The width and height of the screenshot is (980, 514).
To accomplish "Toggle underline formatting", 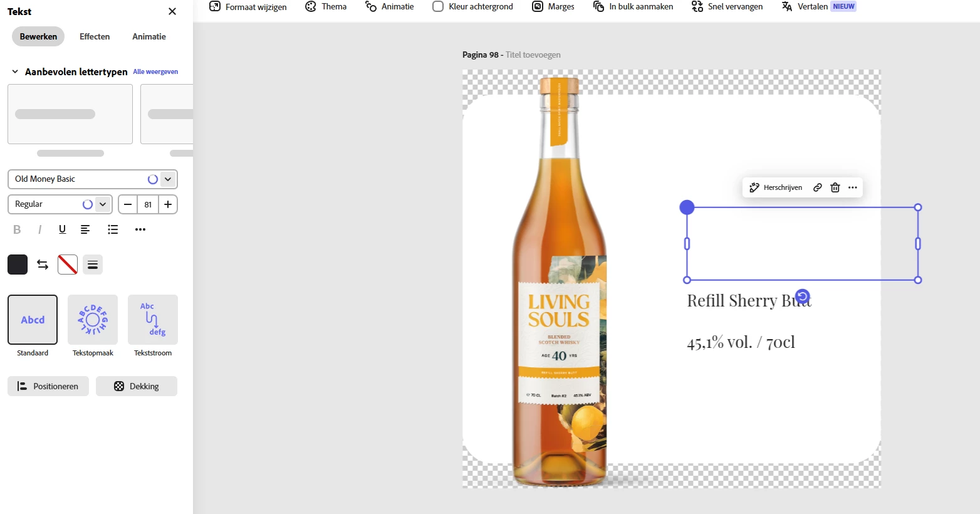I will 62,229.
